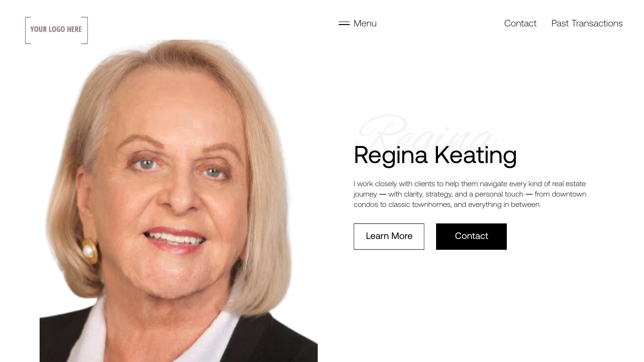Click the YOUR LOGO HERE placeholder logo
This screenshot has height=362, width=644.
click(57, 30)
